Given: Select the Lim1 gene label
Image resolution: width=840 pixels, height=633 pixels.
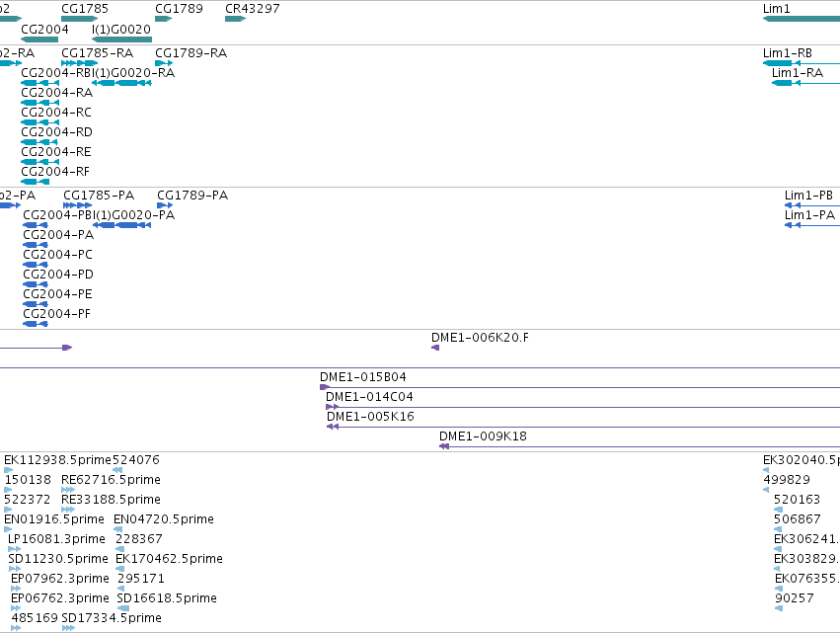Looking at the screenshot, I should [776, 9].
